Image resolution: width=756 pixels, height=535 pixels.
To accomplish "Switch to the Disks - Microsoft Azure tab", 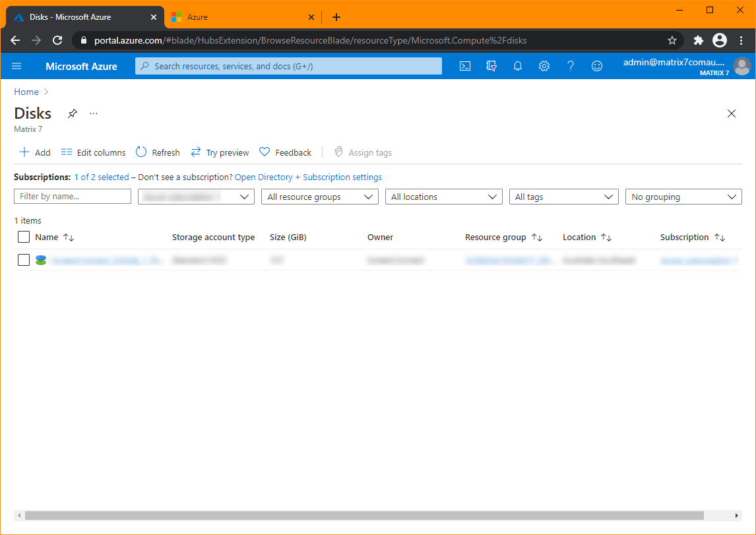I will point(85,17).
